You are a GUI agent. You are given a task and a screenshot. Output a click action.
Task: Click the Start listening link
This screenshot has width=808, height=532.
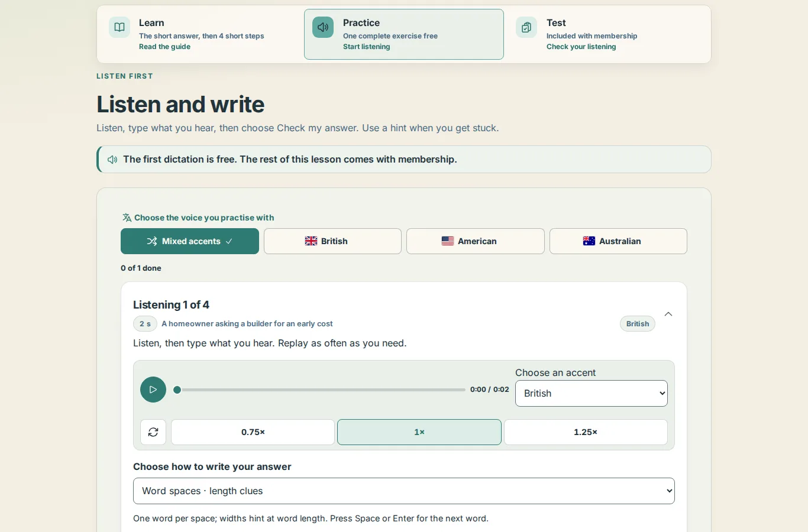click(367, 47)
